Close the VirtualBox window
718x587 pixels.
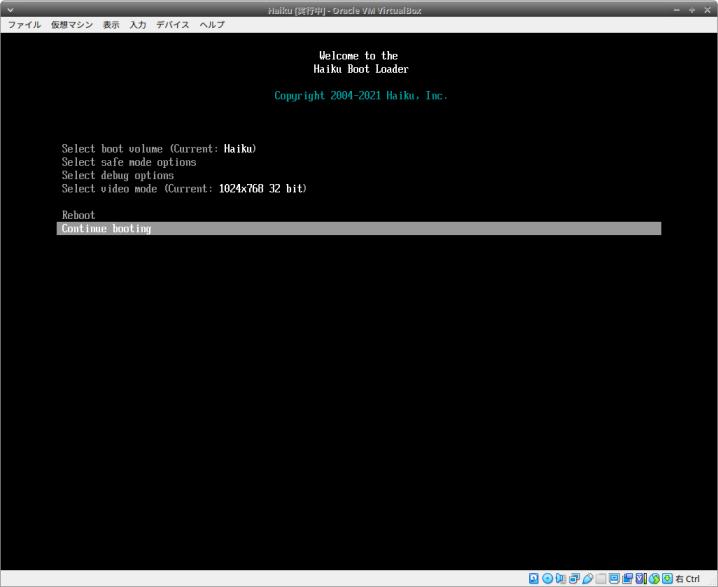tap(707, 10)
